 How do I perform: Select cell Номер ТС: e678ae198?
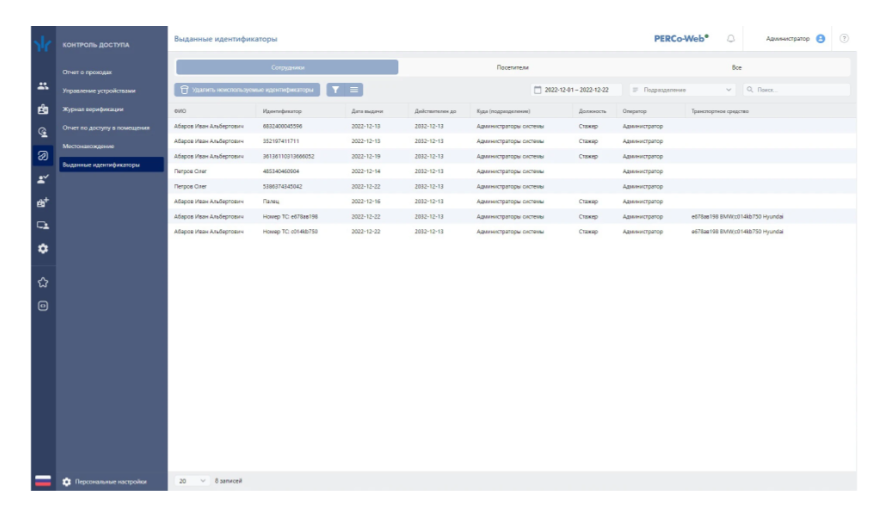pos(290,217)
